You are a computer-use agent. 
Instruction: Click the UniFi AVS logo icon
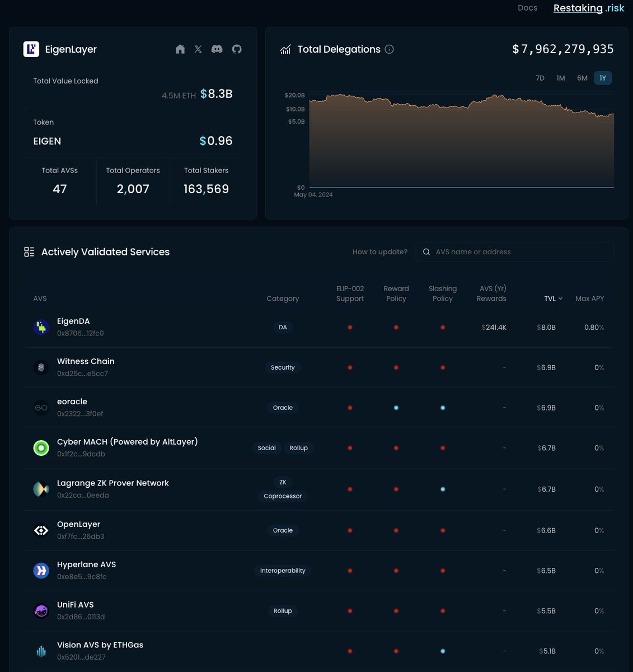tap(41, 611)
